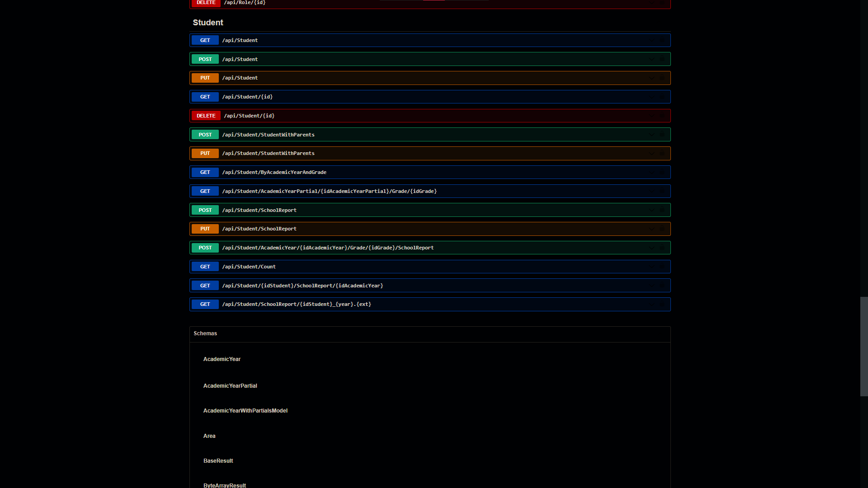868x488 pixels.
Task: Click the padlock on POST /api/Student/SchoolReport
Action: (x=662, y=210)
